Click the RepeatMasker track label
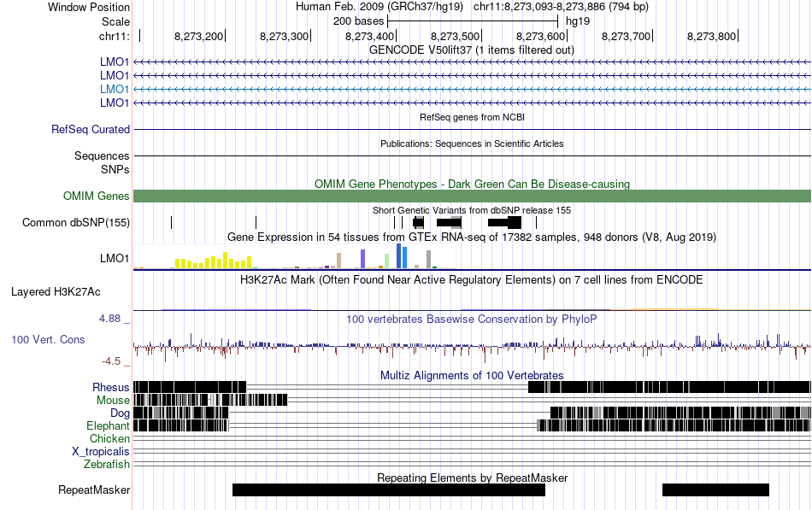 click(x=94, y=489)
